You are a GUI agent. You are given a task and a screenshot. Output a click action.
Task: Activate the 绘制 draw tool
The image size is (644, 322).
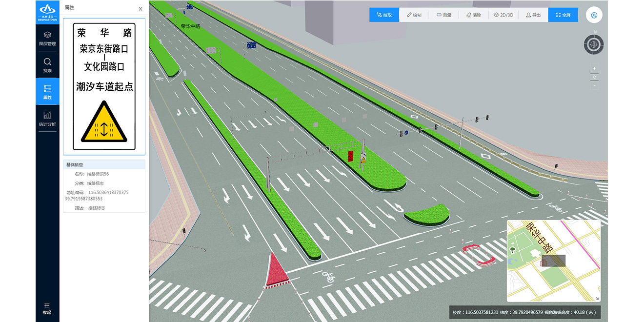[x=414, y=15]
